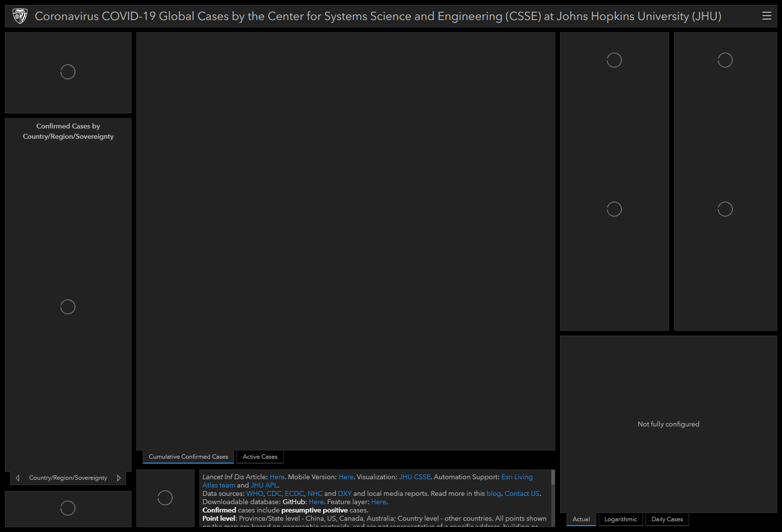The width and height of the screenshot is (782, 532).
Task: Open the hamburger menu in the header
Action: (x=766, y=16)
